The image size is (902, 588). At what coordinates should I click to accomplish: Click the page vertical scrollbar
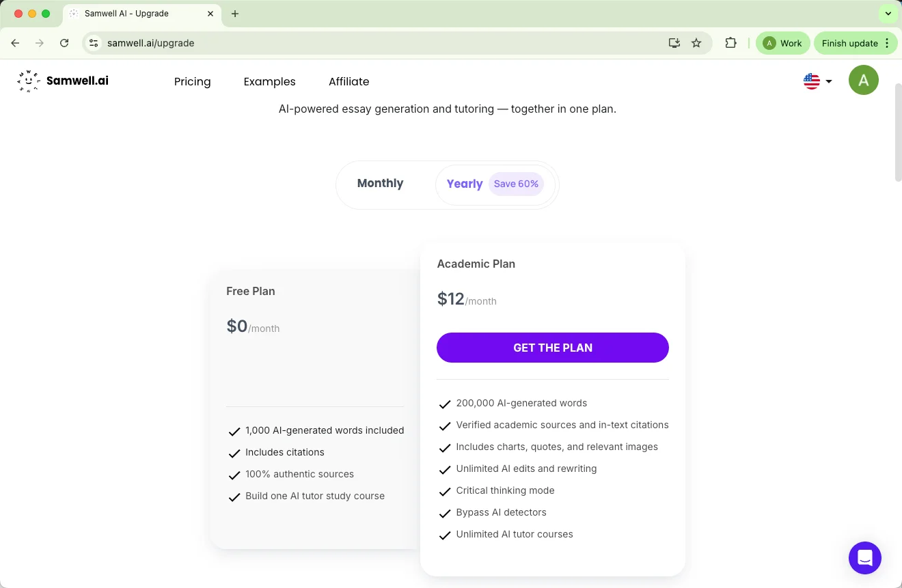pos(898,137)
